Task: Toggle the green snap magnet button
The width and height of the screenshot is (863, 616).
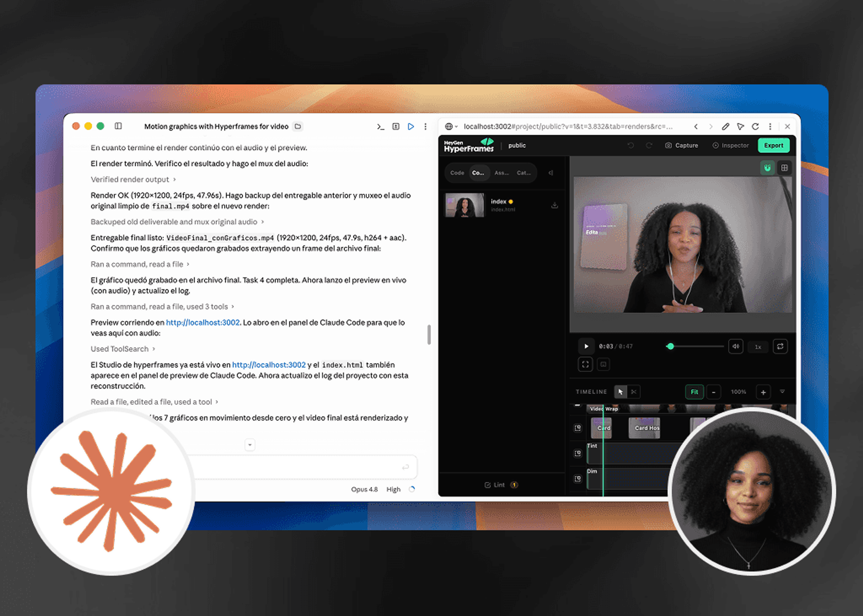Action: tap(767, 168)
